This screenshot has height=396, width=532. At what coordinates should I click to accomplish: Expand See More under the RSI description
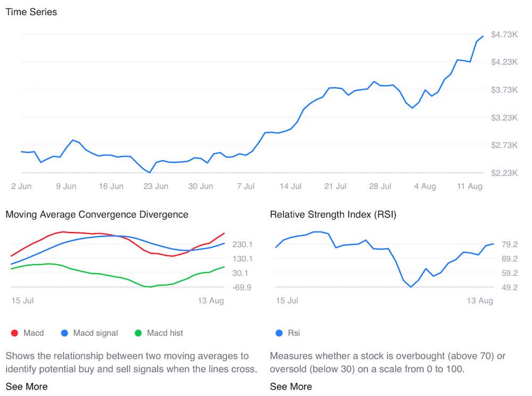click(x=291, y=386)
